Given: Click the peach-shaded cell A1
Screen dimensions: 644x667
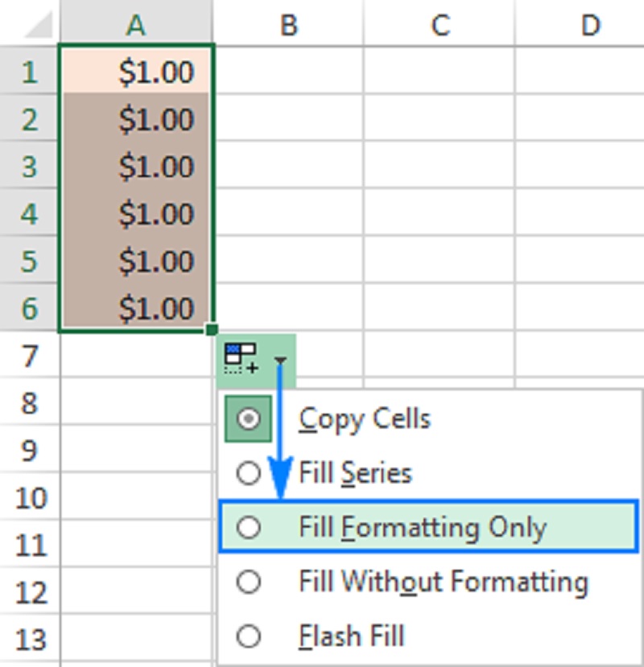Looking at the screenshot, I should 134,72.
